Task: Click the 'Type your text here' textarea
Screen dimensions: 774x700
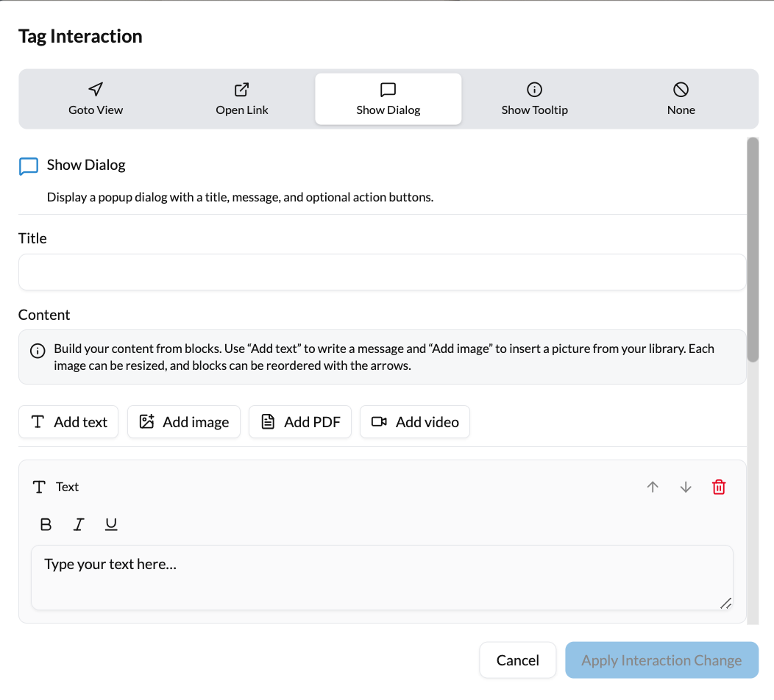Action: (382, 577)
